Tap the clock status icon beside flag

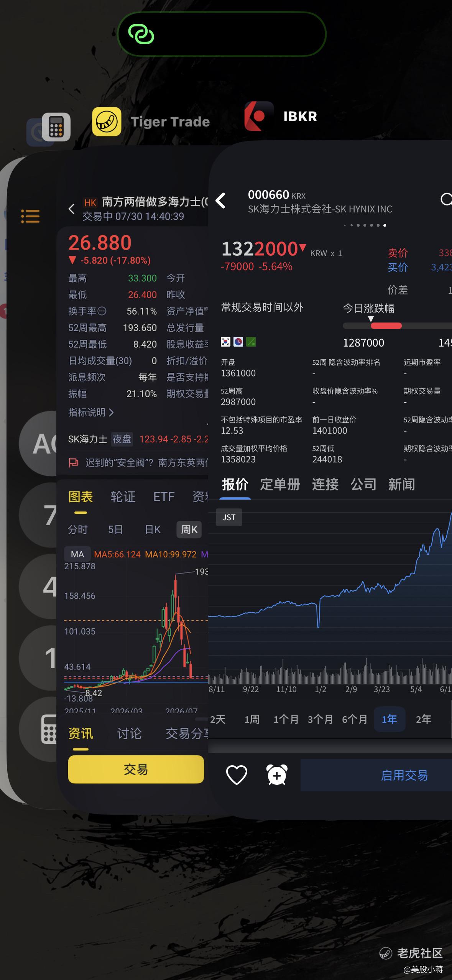click(238, 342)
